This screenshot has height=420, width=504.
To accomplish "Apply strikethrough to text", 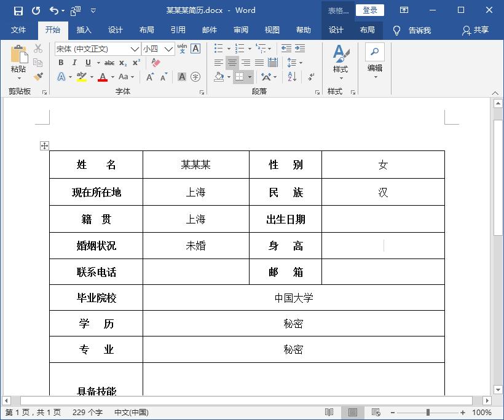I will (109, 63).
